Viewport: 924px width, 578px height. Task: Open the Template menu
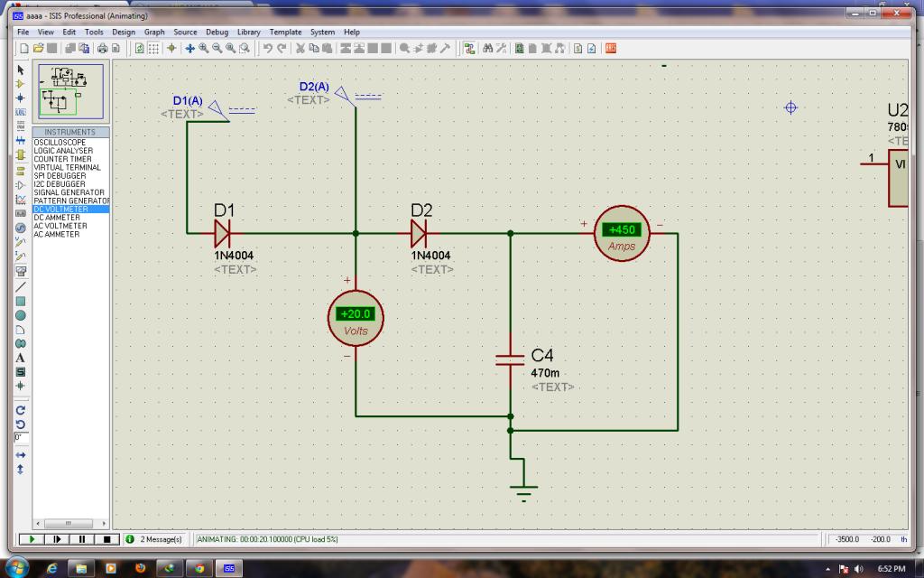click(x=285, y=32)
